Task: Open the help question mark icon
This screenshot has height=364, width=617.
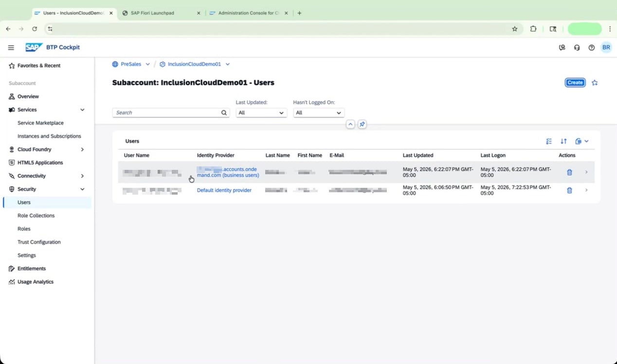Action: point(591,48)
